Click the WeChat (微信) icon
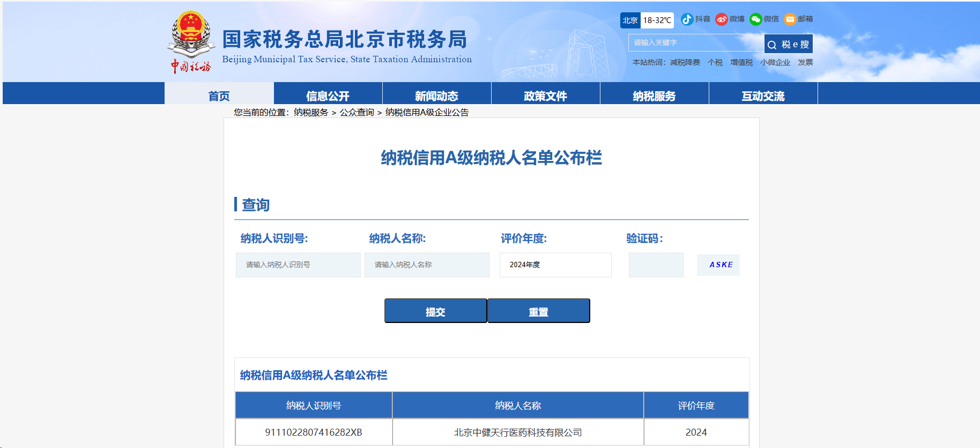The height and width of the screenshot is (448, 980). [x=755, y=19]
